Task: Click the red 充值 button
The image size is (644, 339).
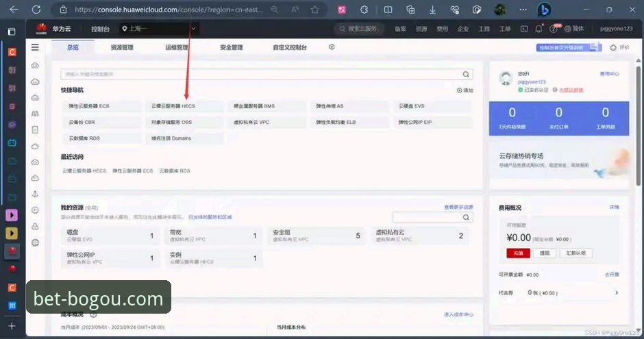Action: [x=519, y=253]
